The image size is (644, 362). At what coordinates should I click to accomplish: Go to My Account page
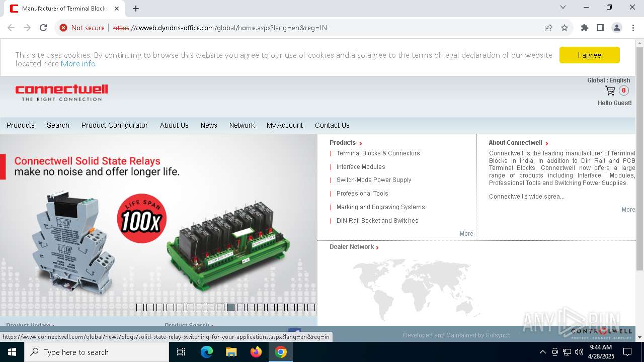click(x=285, y=125)
